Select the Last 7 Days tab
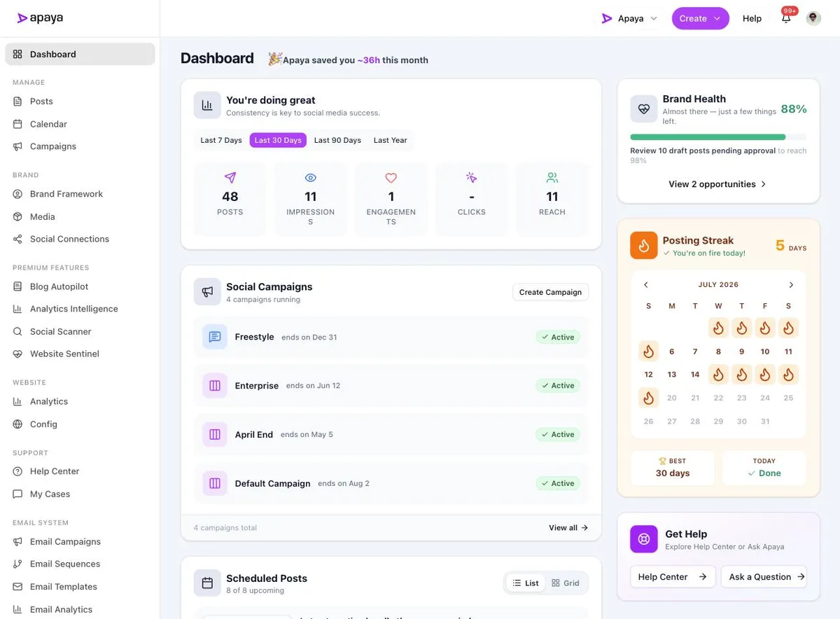 tap(221, 140)
